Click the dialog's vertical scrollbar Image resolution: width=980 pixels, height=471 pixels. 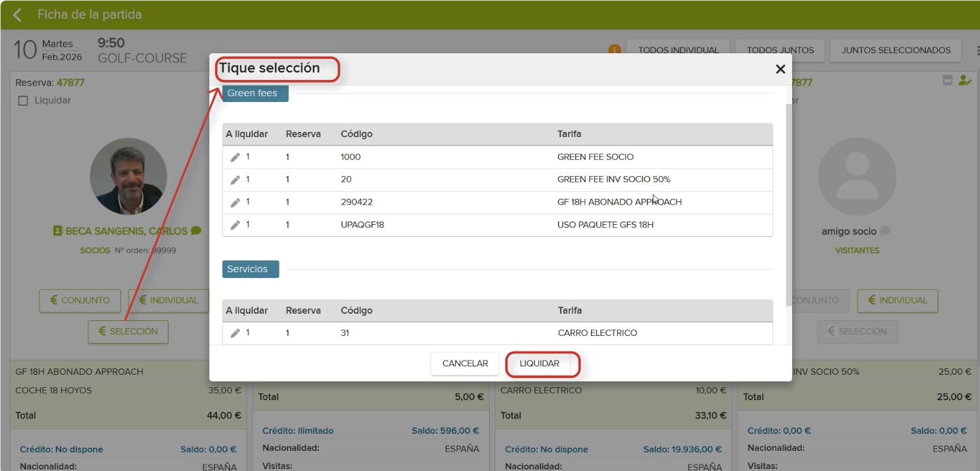[x=789, y=195]
